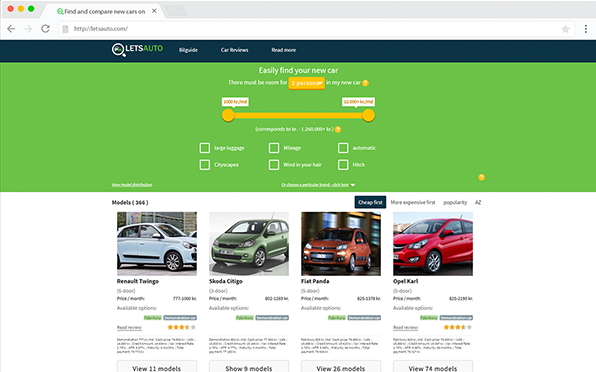Click the View 74 models button
Image resolution: width=596 pixels, height=372 pixels.
433,367
